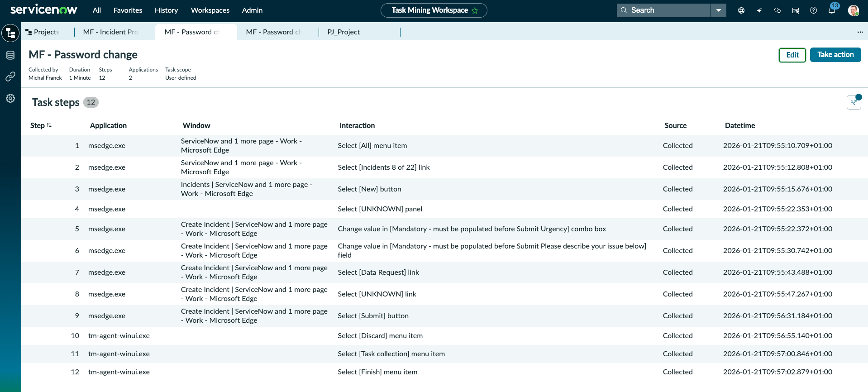Open the settings gear in sidebar
Screen dimensions: 868x392
coord(10,98)
